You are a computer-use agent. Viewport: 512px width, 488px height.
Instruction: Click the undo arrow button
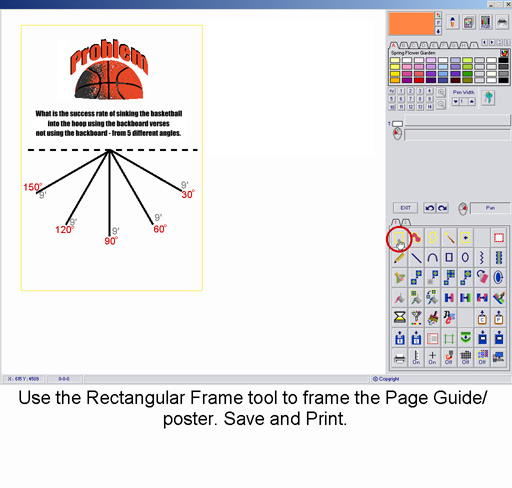[x=429, y=208]
